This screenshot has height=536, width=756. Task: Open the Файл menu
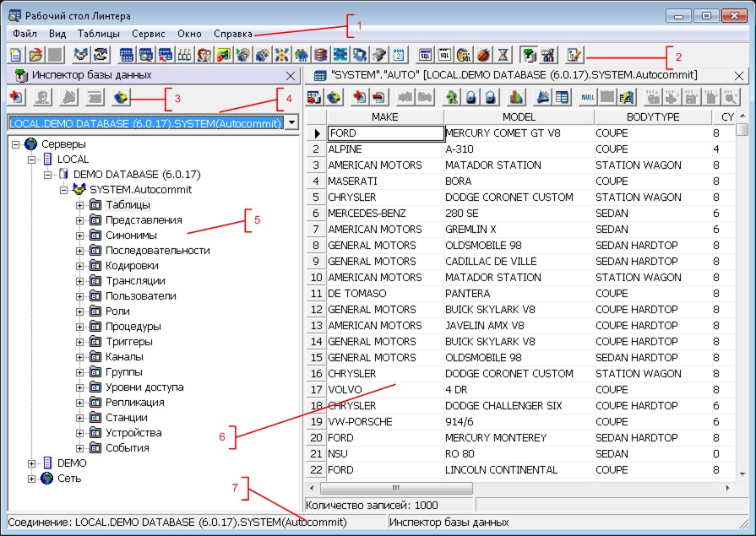pos(25,34)
